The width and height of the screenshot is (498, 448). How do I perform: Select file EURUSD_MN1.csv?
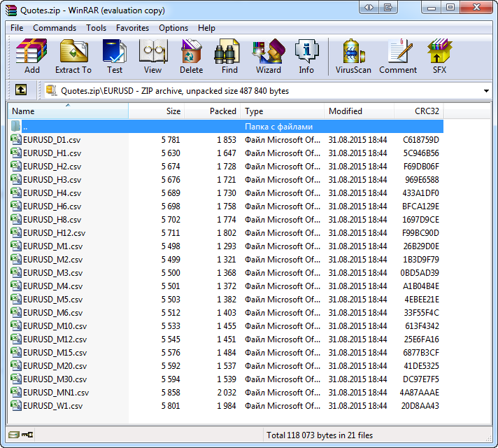225,393
